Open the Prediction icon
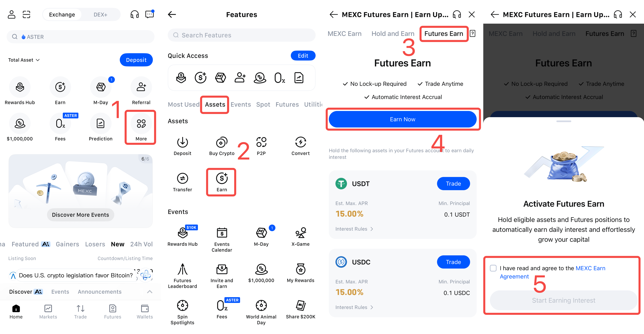644x334 pixels. (100, 124)
